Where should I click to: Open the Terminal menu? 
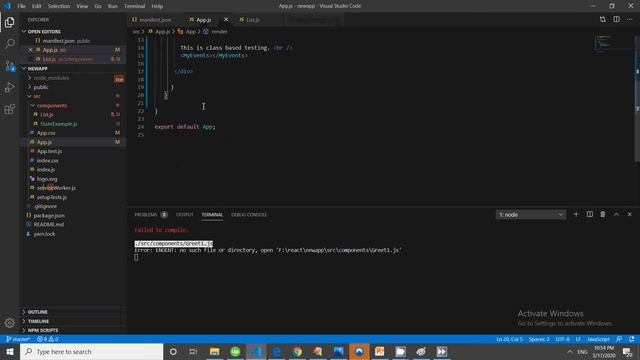(x=134, y=6)
